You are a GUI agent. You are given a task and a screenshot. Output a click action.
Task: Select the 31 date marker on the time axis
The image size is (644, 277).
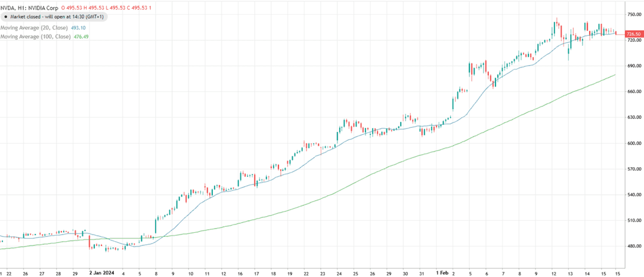pyautogui.click(x=421, y=272)
